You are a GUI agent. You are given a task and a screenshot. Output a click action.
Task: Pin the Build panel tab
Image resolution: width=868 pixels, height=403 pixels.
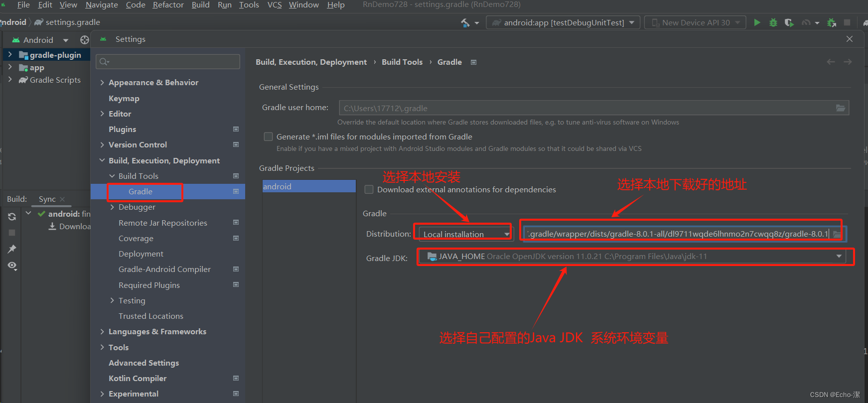[x=12, y=249]
